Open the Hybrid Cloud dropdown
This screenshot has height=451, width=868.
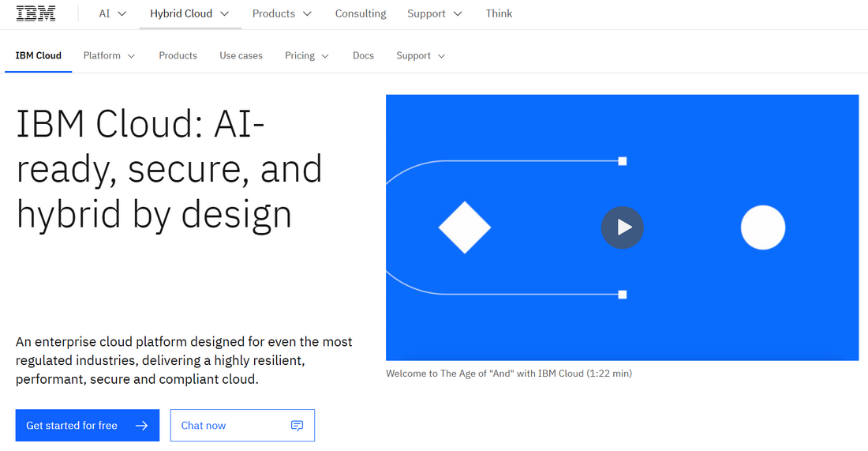coord(190,13)
